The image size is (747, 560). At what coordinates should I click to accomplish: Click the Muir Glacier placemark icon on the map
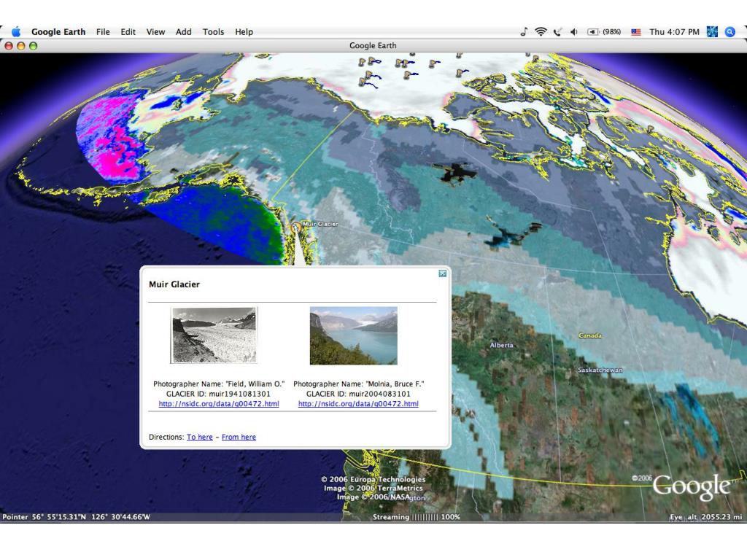297,226
